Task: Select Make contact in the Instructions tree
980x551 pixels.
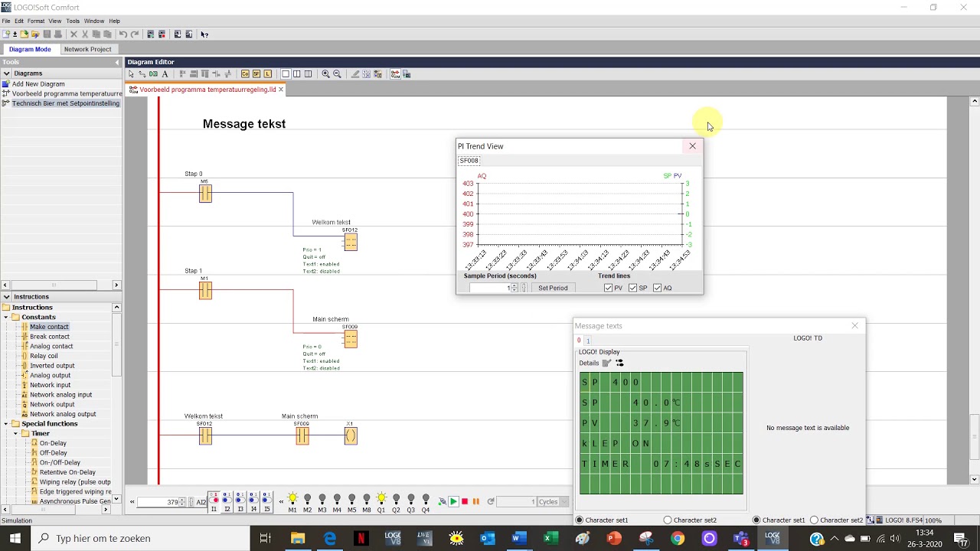Action: [49, 327]
